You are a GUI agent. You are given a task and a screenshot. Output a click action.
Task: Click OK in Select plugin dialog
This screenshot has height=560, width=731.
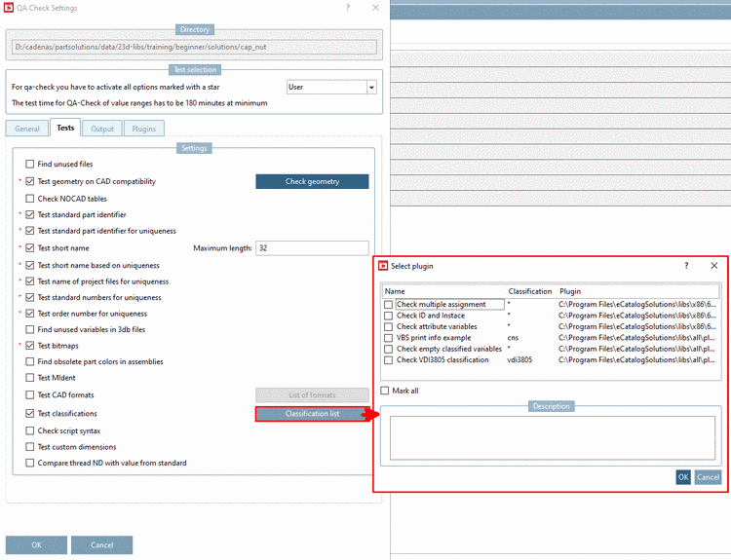coord(683,477)
